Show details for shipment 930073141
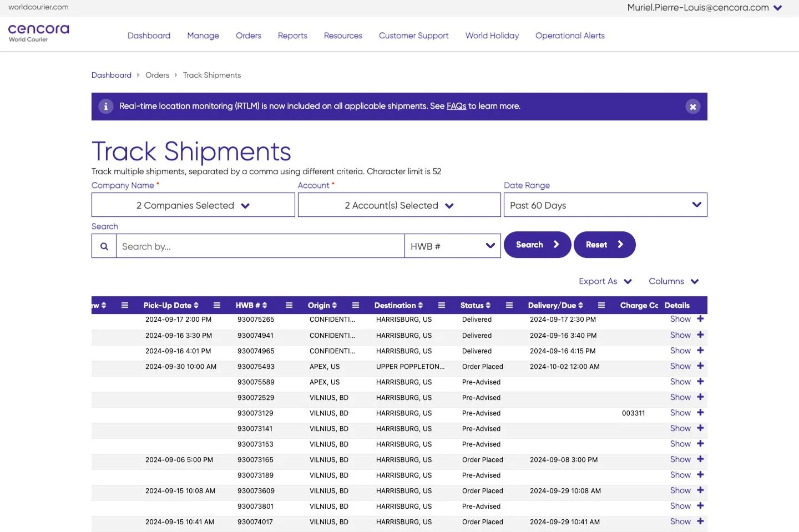The image size is (799, 532). pyautogui.click(x=680, y=428)
